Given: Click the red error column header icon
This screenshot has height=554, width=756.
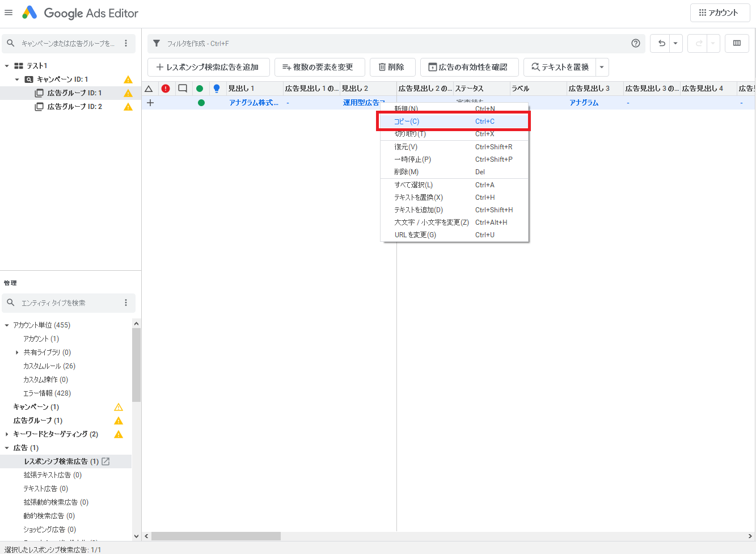Looking at the screenshot, I should pos(166,89).
